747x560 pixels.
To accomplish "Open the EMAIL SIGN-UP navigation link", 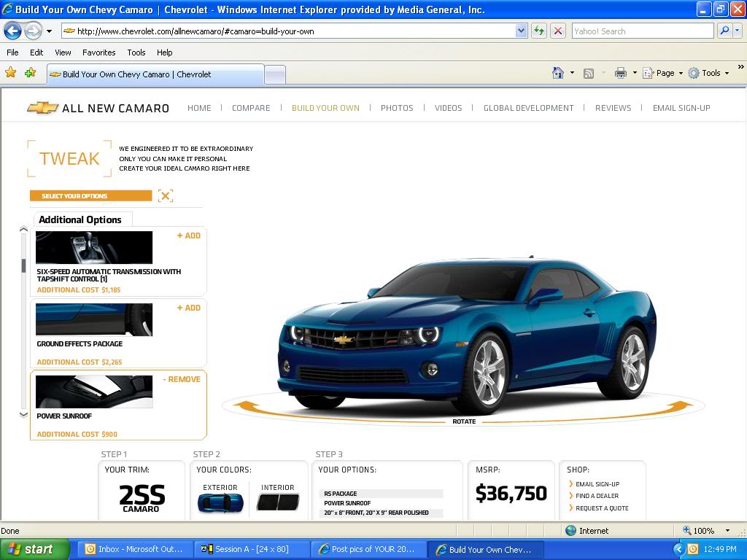I will click(x=681, y=108).
